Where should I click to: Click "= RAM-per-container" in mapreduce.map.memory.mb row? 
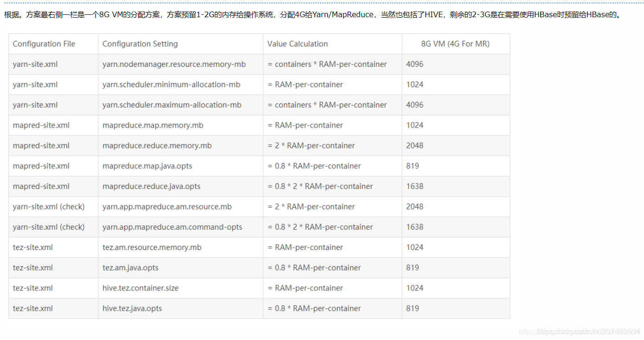tap(305, 125)
